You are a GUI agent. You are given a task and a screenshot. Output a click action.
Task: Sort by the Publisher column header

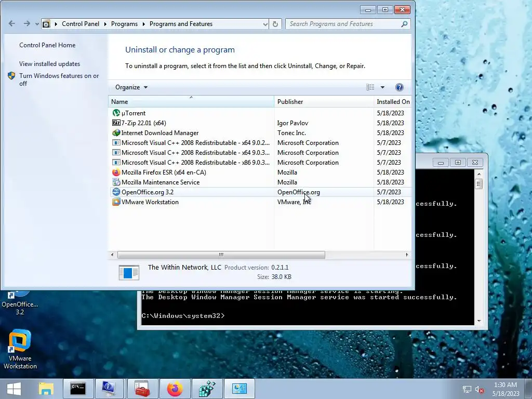pos(324,101)
